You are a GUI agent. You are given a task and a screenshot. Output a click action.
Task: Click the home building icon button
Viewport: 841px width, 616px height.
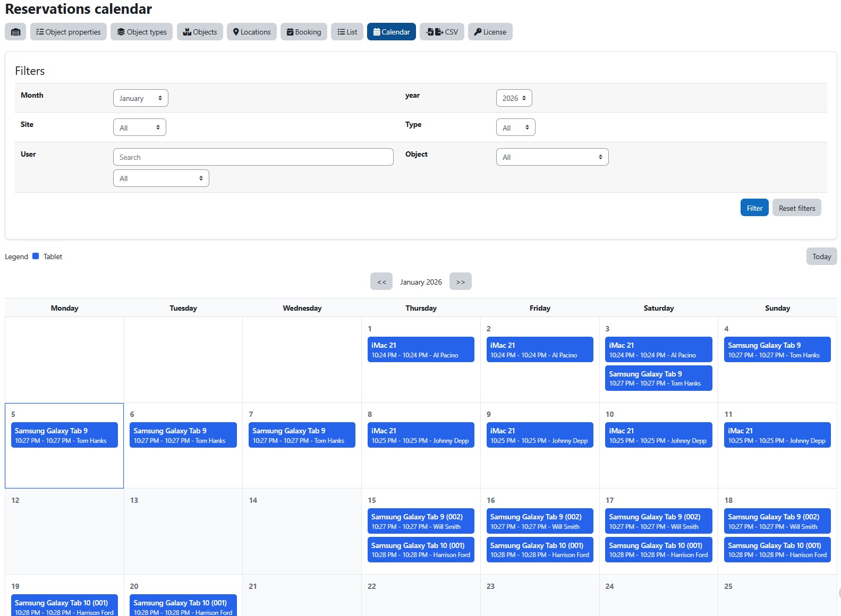[15, 32]
